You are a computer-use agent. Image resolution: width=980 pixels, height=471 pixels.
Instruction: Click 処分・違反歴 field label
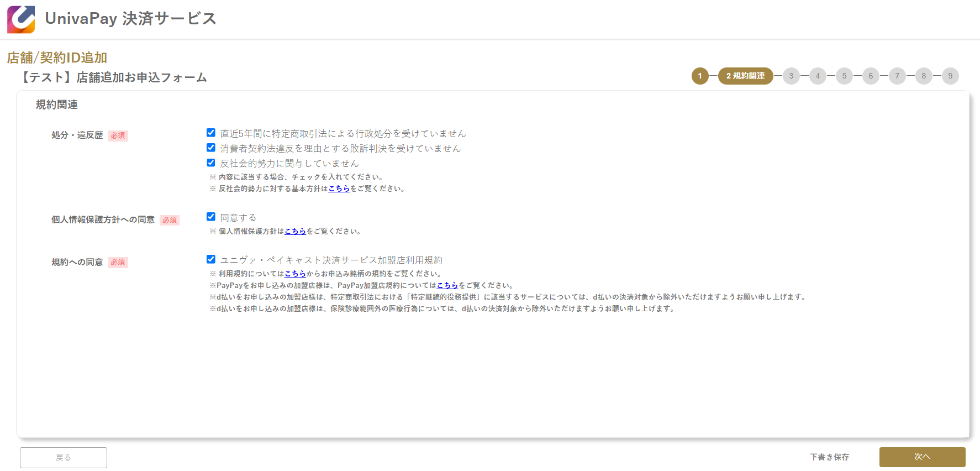pyautogui.click(x=77, y=135)
